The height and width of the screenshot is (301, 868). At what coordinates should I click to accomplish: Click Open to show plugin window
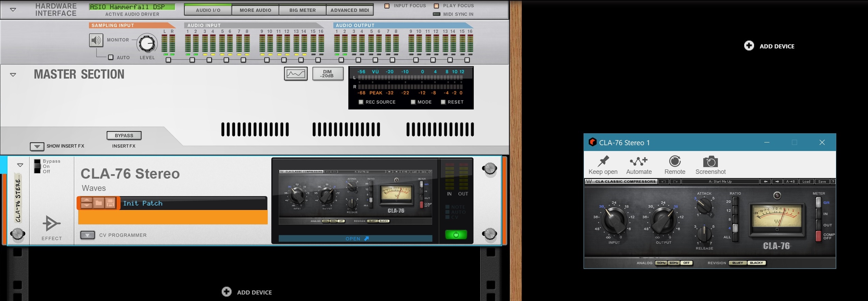[355, 238]
